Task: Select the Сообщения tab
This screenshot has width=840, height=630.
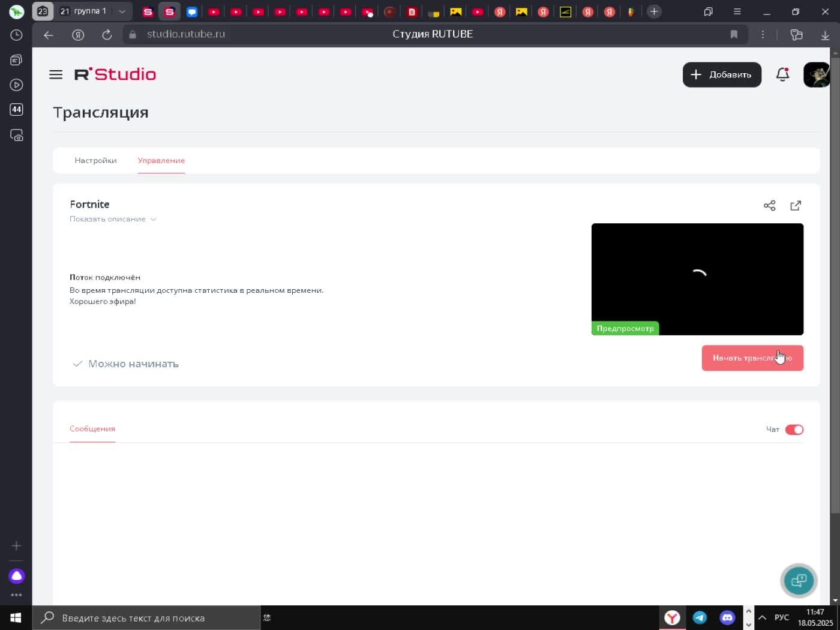Action: coord(92,428)
